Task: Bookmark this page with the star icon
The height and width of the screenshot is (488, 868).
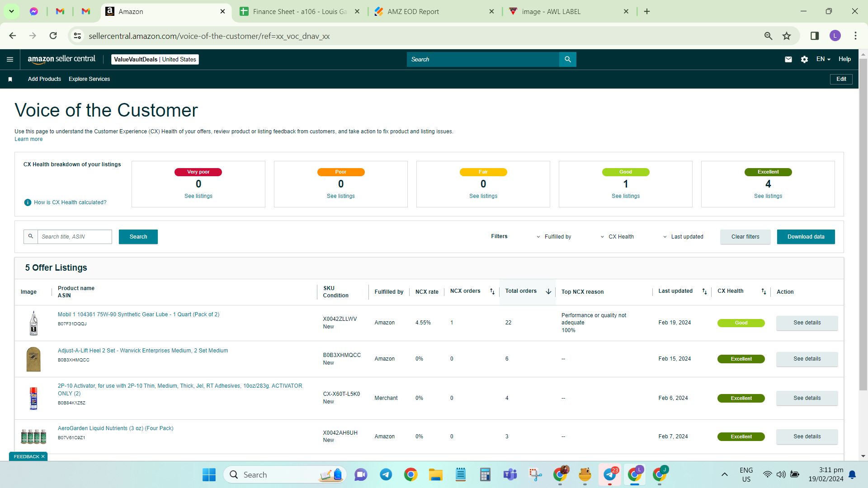Action: (x=787, y=36)
